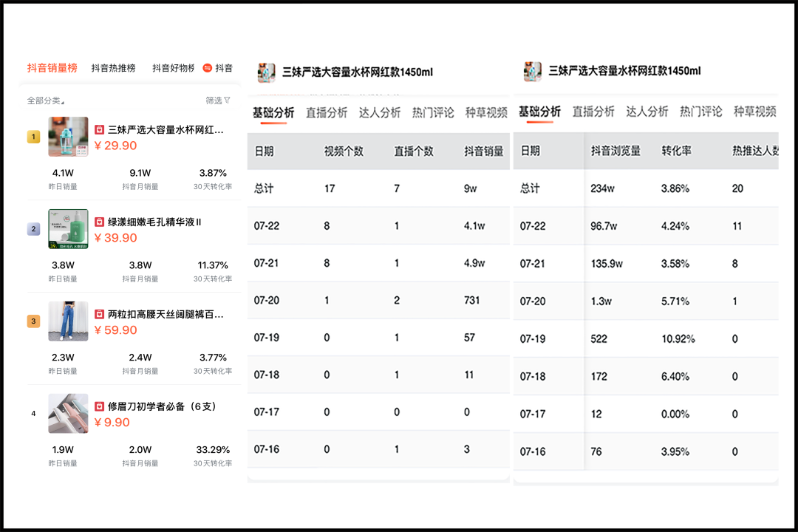
Task: Click rank 1 gold badge icon
Action: pyautogui.click(x=33, y=137)
